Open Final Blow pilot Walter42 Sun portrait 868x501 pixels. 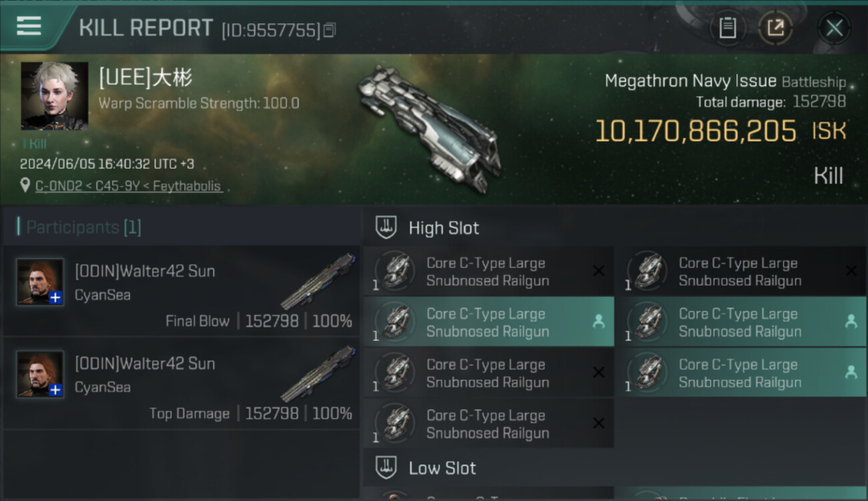pos(40,283)
